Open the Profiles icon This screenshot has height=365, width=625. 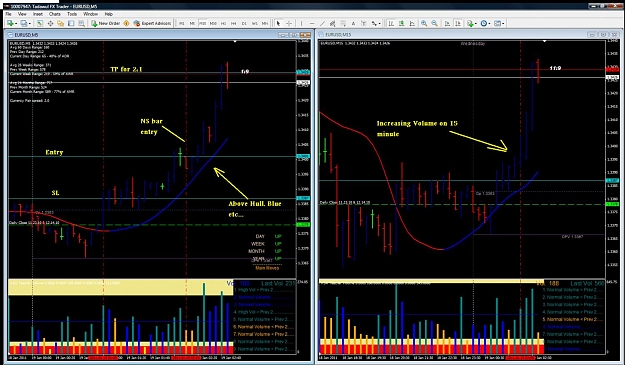click(24, 24)
